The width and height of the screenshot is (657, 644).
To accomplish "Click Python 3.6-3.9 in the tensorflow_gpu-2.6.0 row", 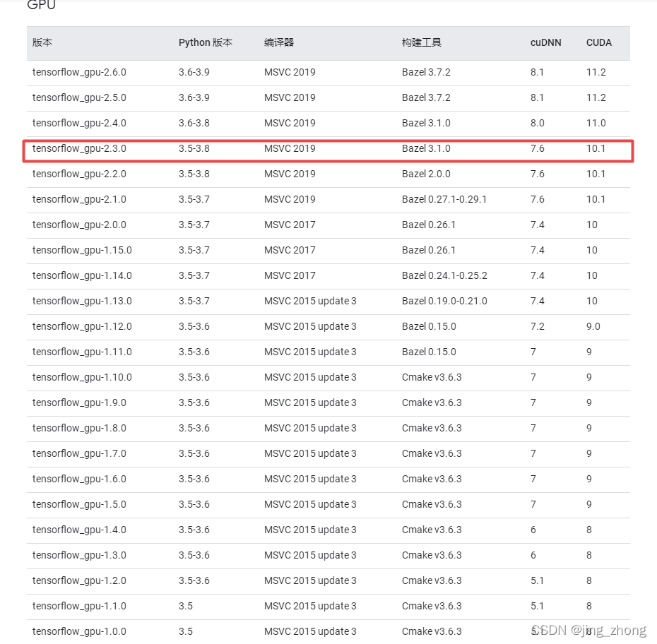I will point(194,73).
